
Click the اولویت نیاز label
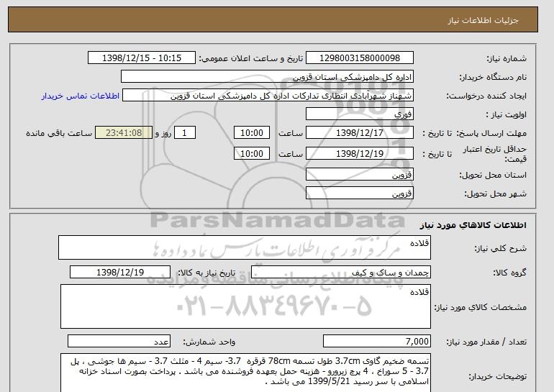[507, 114]
